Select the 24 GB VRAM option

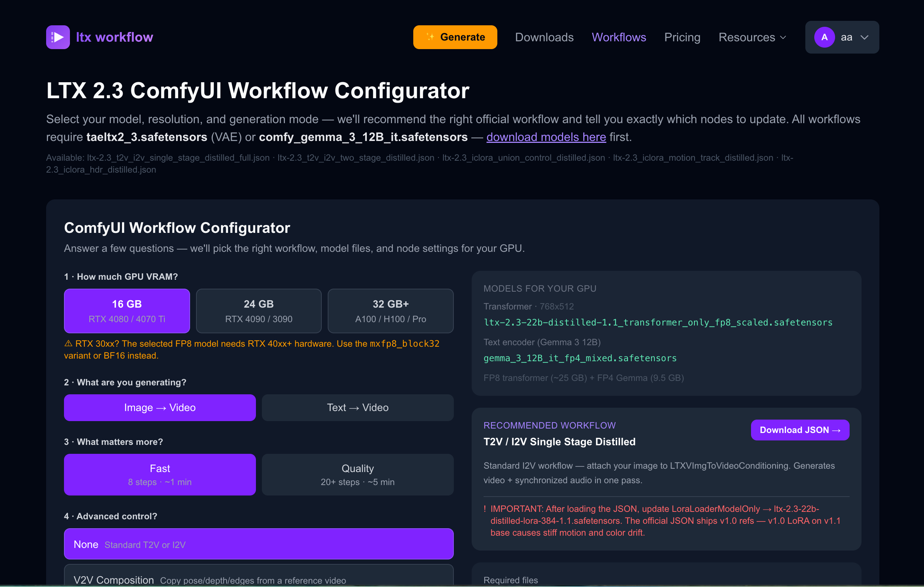pyautogui.click(x=259, y=311)
